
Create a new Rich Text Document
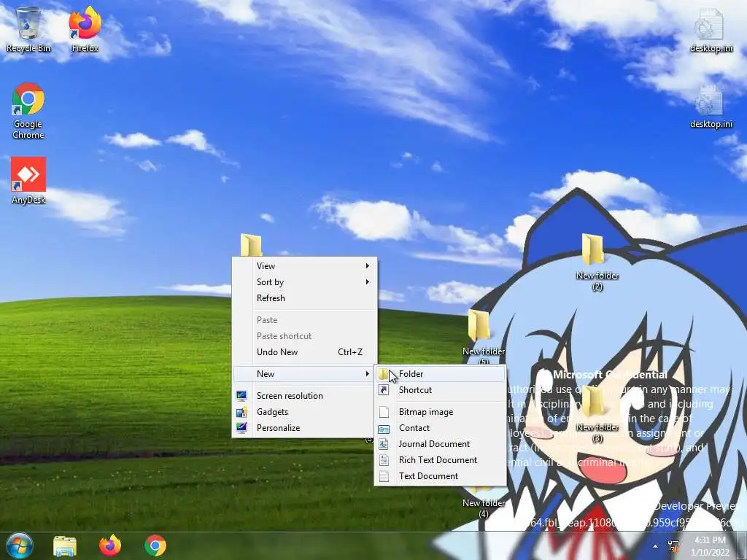tap(440, 460)
